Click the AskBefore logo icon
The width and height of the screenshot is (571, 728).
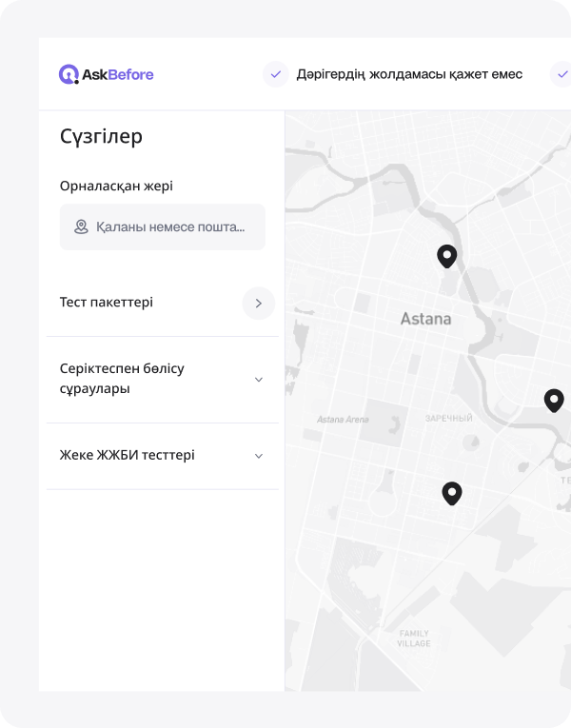(69, 74)
